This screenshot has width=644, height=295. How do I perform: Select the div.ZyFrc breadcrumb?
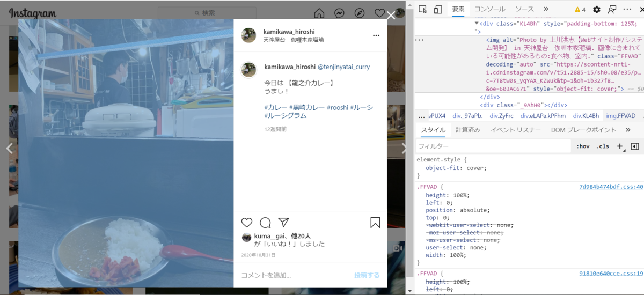(501, 116)
